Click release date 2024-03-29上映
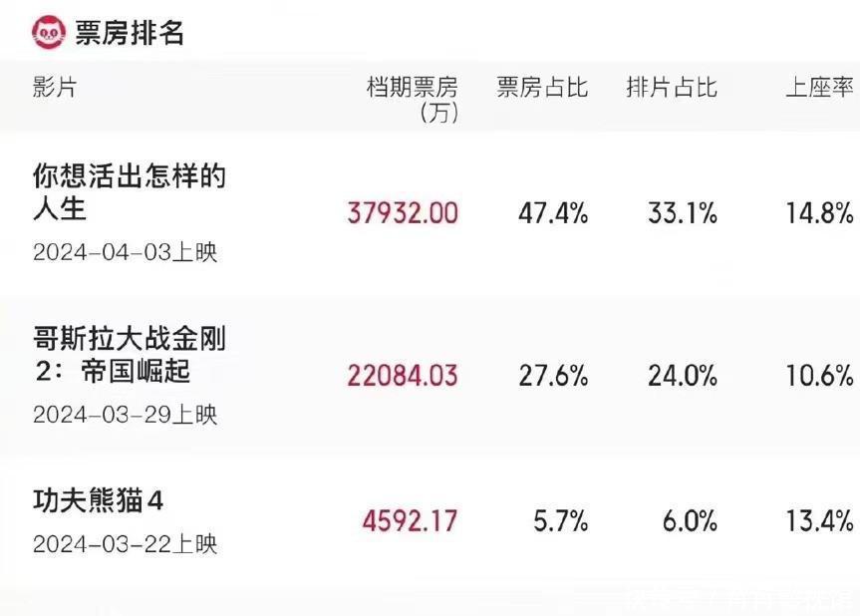Viewport: 860px width, 616px height. [125, 415]
